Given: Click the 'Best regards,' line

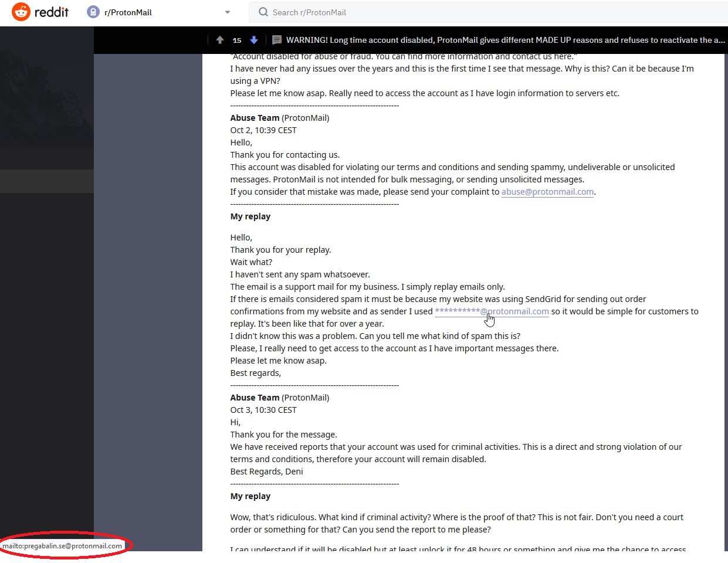Looking at the screenshot, I should coord(256,373).
